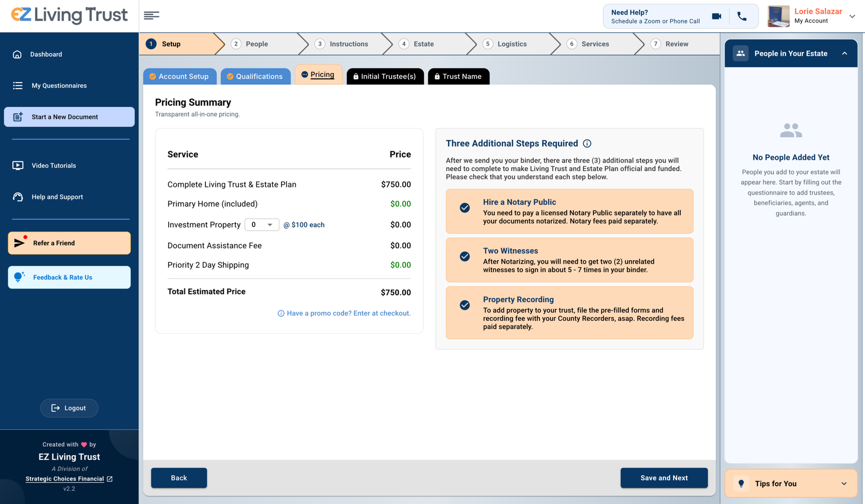Click the Document Assistance Fee label

coord(215,246)
